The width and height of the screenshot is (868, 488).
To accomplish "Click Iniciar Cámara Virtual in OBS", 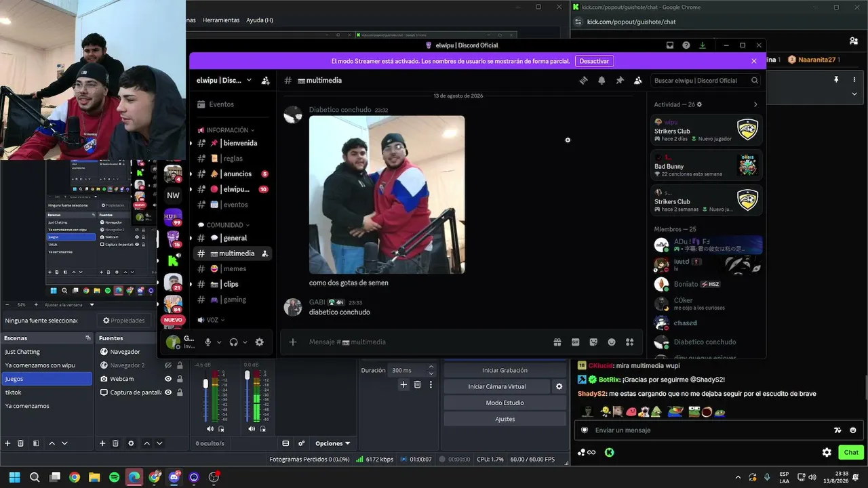I will click(498, 386).
